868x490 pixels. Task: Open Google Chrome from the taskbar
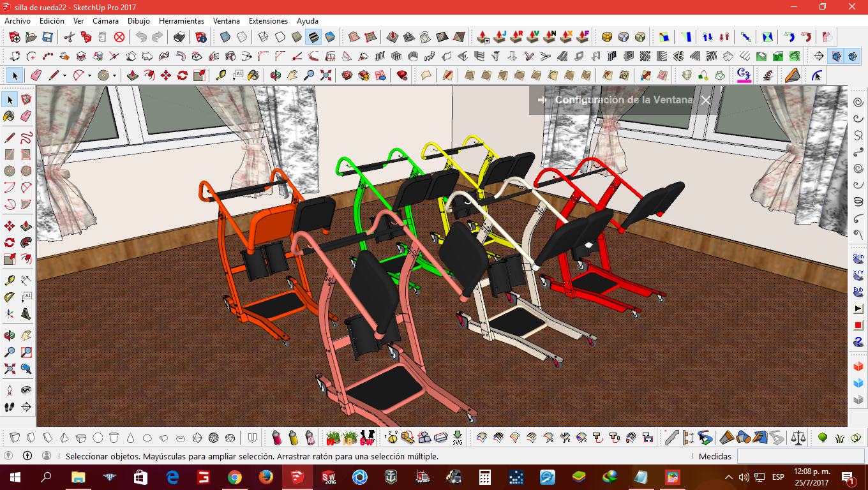pos(234,477)
